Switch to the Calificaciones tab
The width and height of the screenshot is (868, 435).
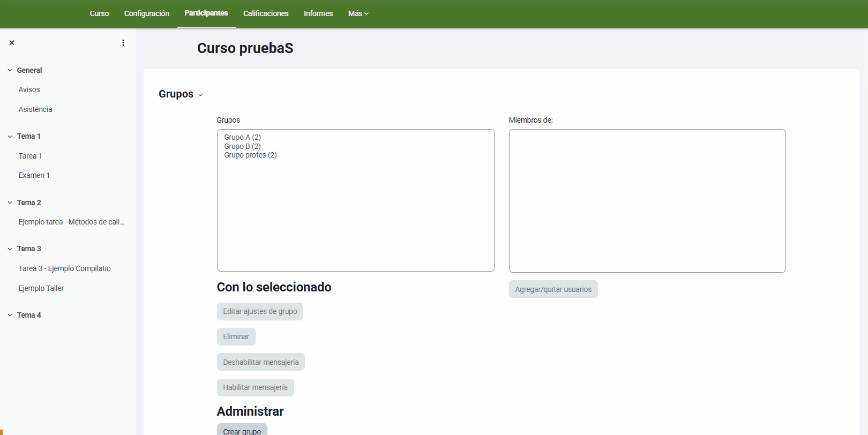click(x=266, y=13)
